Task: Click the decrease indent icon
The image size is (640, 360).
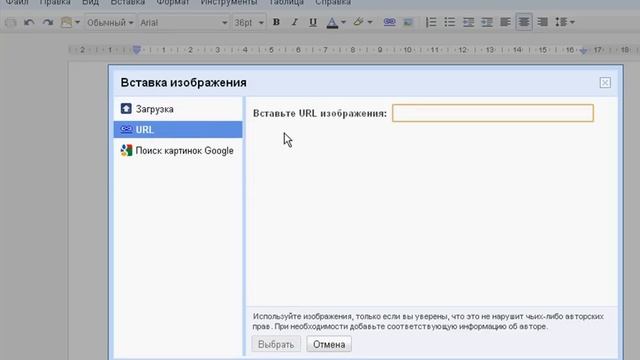Action: tap(468, 22)
